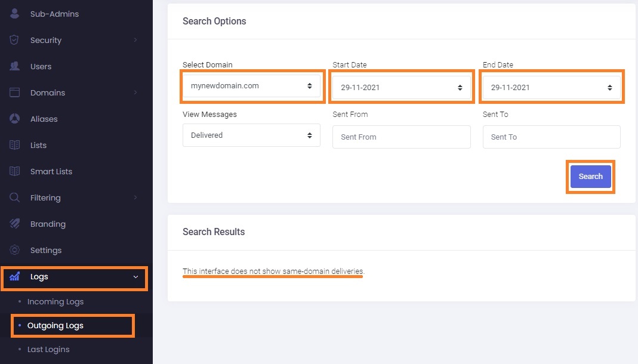Image resolution: width=638 pixels, height=364 pixels.
Task: Click the View Messages field label
Action: (209, 115)
